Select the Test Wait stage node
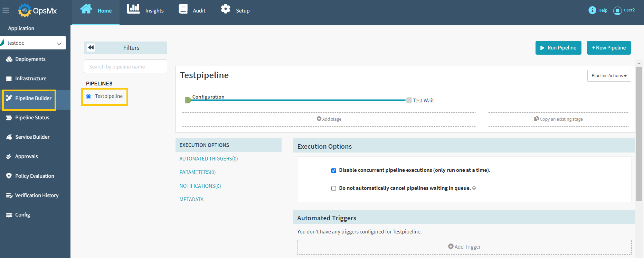Image resolution: width=644 pixels, height=258 pixels. (409, 100)
